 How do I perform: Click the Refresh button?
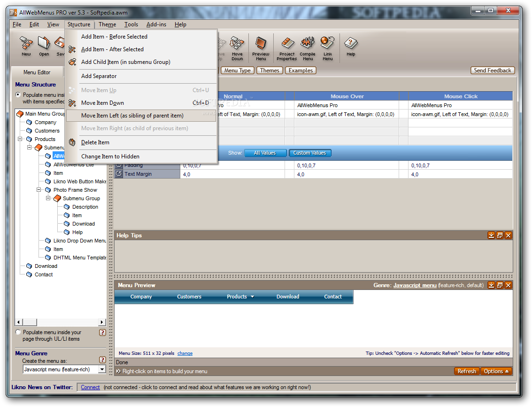(x=467, y=371)
